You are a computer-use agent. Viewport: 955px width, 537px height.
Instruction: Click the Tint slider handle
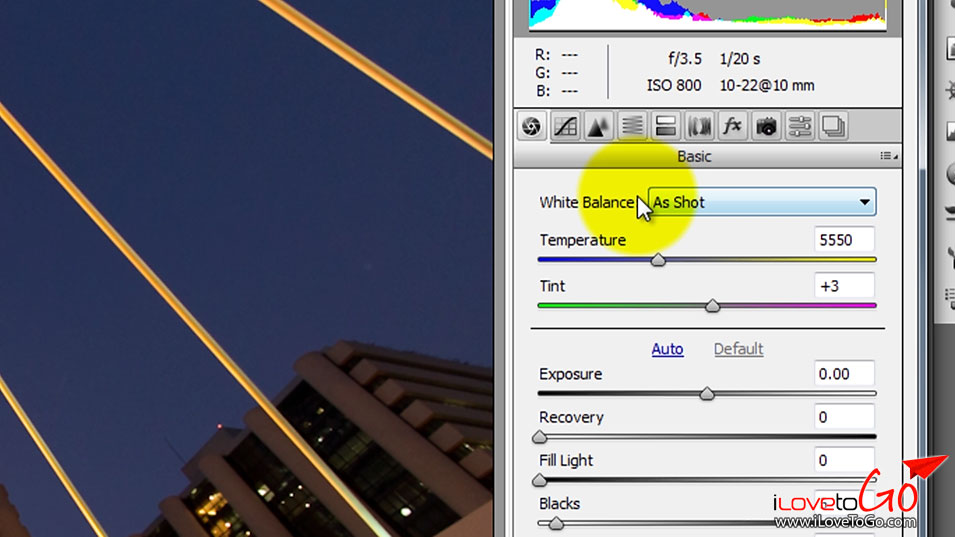[x=712, y=306]
